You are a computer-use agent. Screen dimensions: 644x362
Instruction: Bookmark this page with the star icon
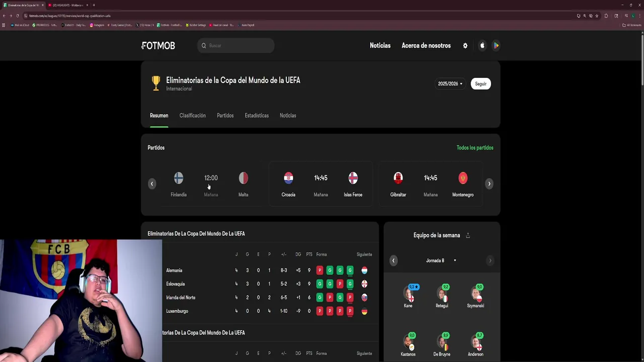coord(597,16)
